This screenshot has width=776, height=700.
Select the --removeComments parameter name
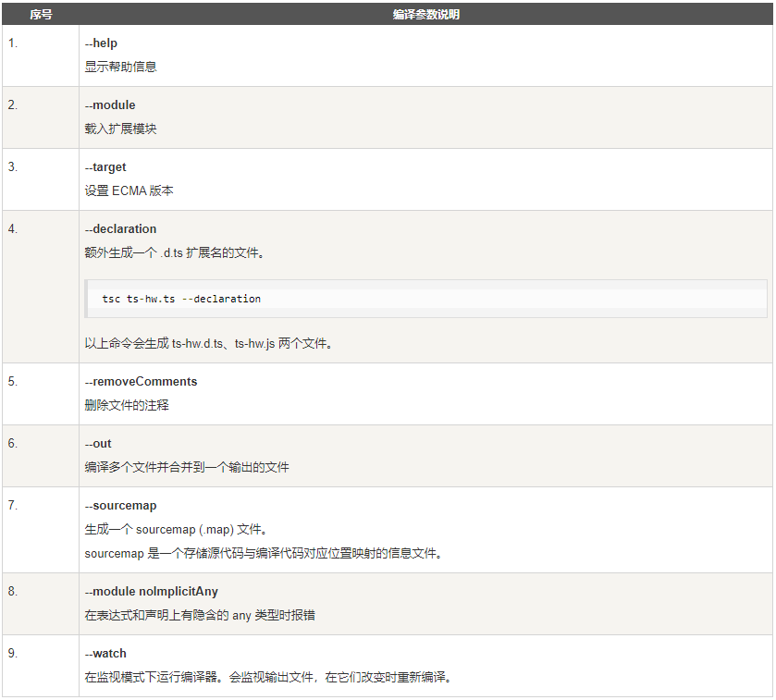pyautogui.click(x=141, y=381)
